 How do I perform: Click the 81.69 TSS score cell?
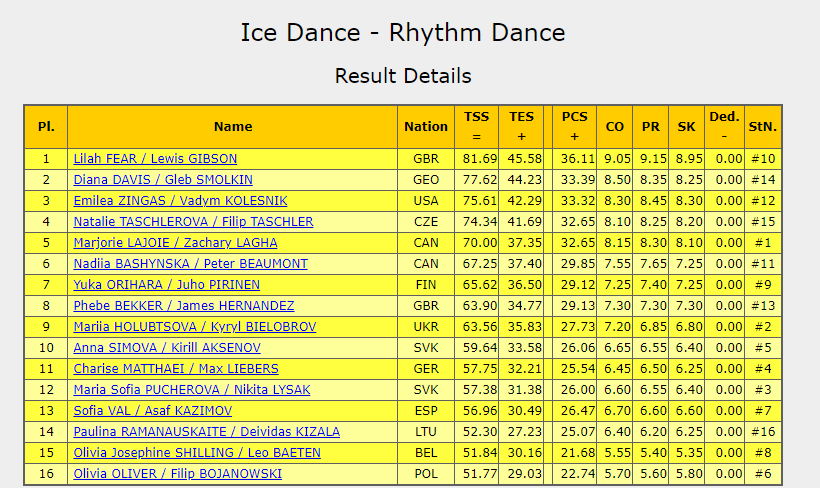[x=476, y=159]
